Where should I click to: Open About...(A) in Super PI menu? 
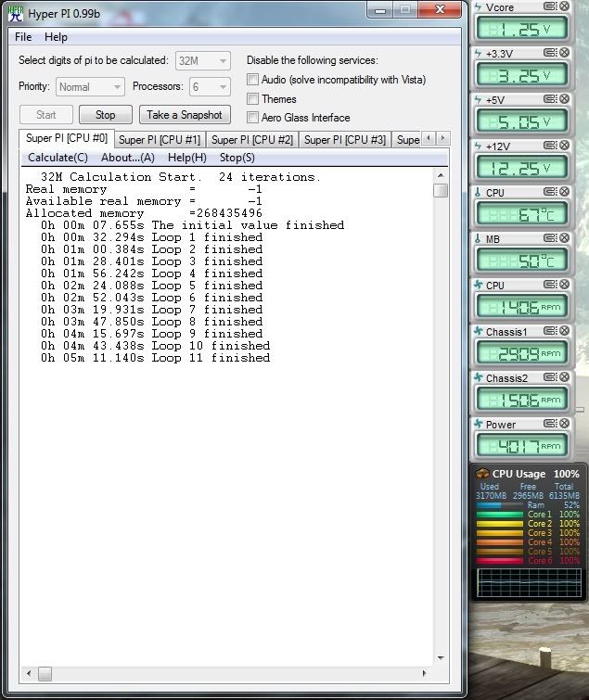[x=128, y=158]
